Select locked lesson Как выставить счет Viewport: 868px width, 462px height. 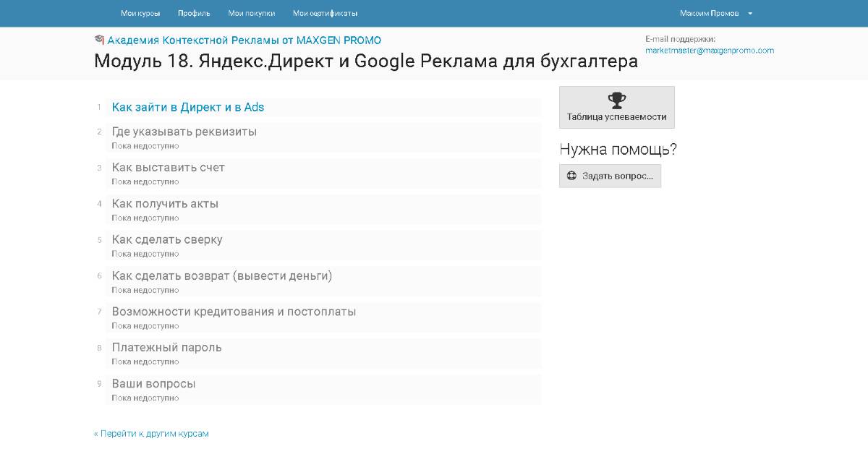[168, 168]
